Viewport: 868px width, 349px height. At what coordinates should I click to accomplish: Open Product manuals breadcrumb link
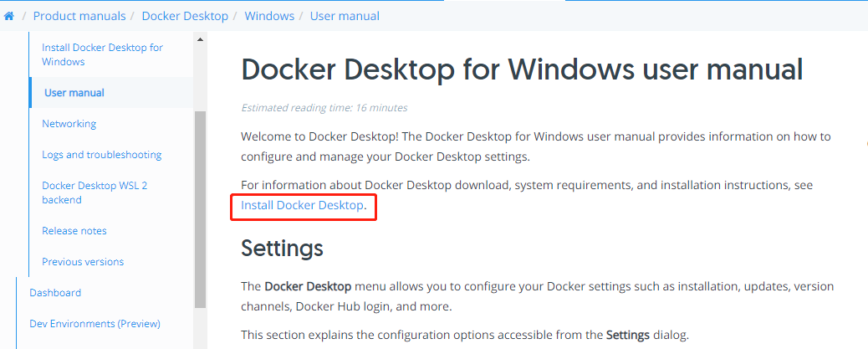click(79, 16)
